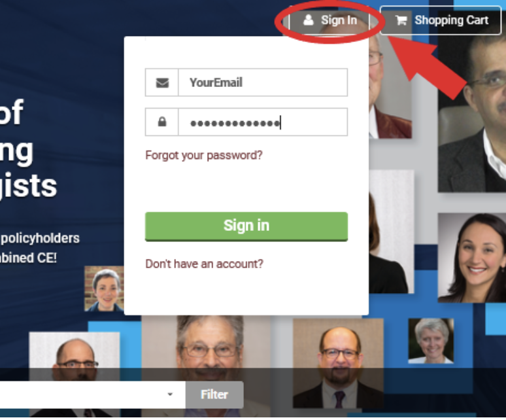Open the filter combo box field
506x420 pixels.
point(93,394)
